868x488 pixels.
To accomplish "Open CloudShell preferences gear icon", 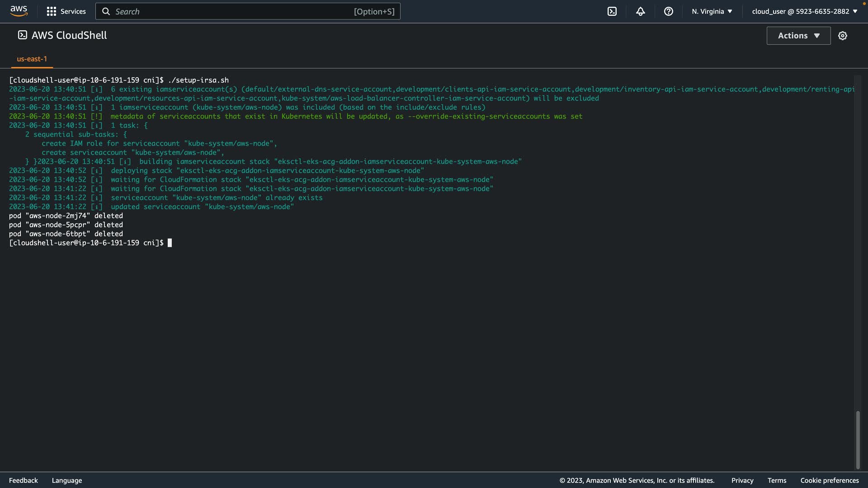I will pos(842,36).
